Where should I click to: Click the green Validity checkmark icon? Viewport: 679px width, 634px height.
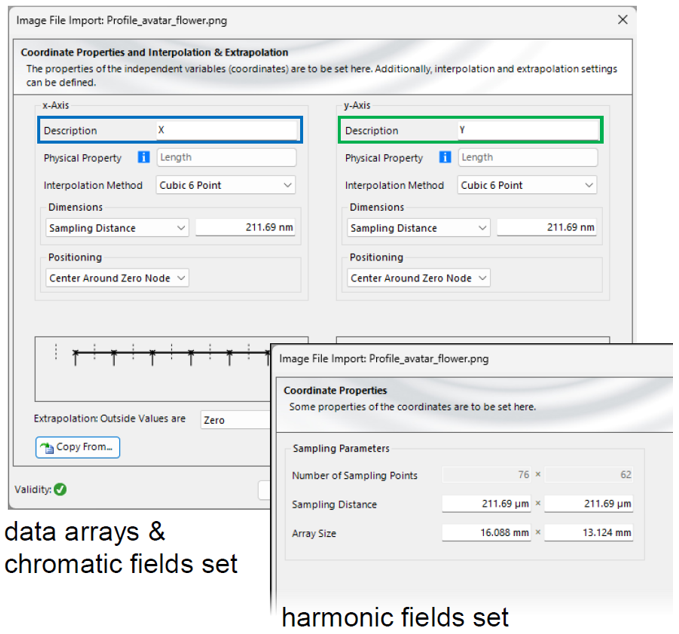tap(60, 489)
